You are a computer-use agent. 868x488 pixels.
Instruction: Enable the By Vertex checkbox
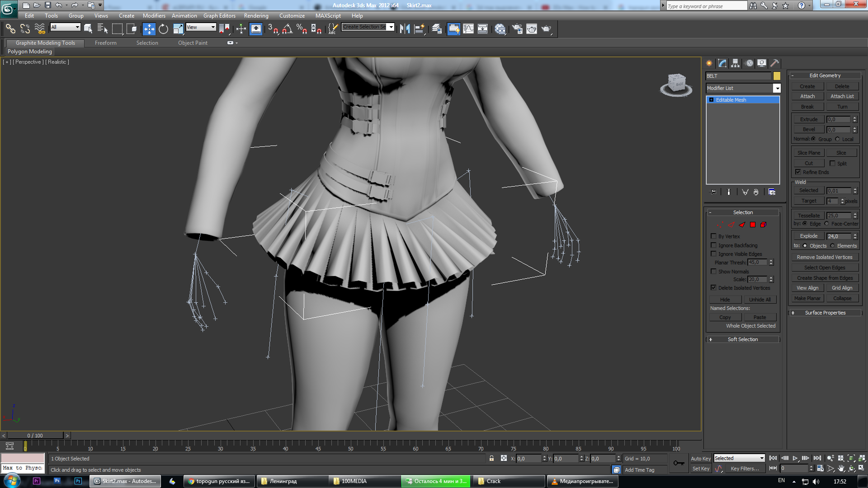coord(713,236)
